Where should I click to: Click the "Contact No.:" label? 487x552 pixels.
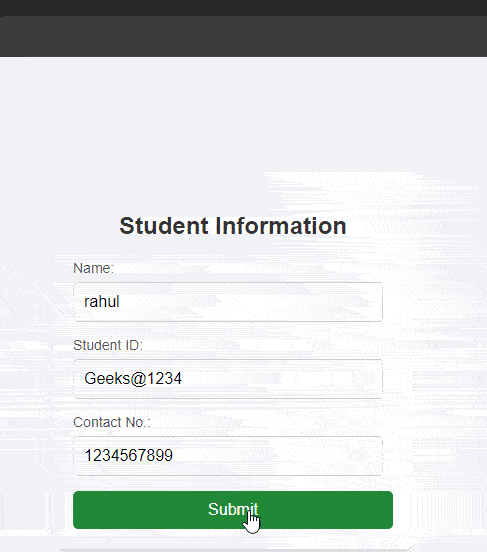[x=112, y=422]
